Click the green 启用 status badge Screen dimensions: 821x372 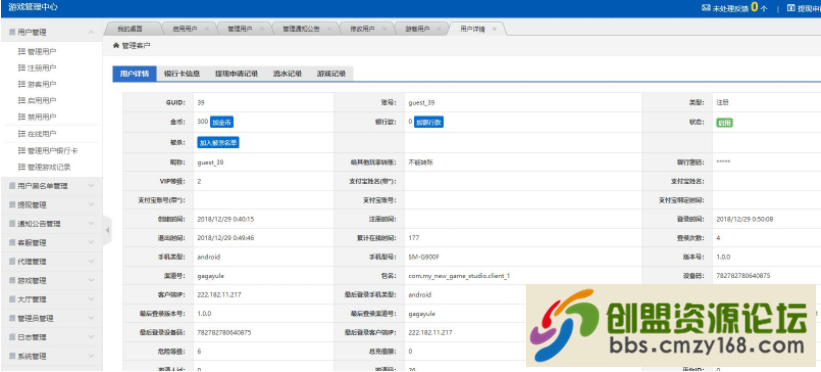[725, 123]
